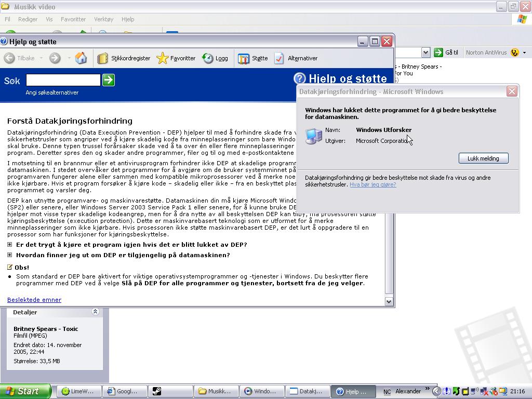Click 'Britney Spears - Toxic' in Detaljer panel
Viewport: 532px width, 399px height.
click(x=46, y=328)
